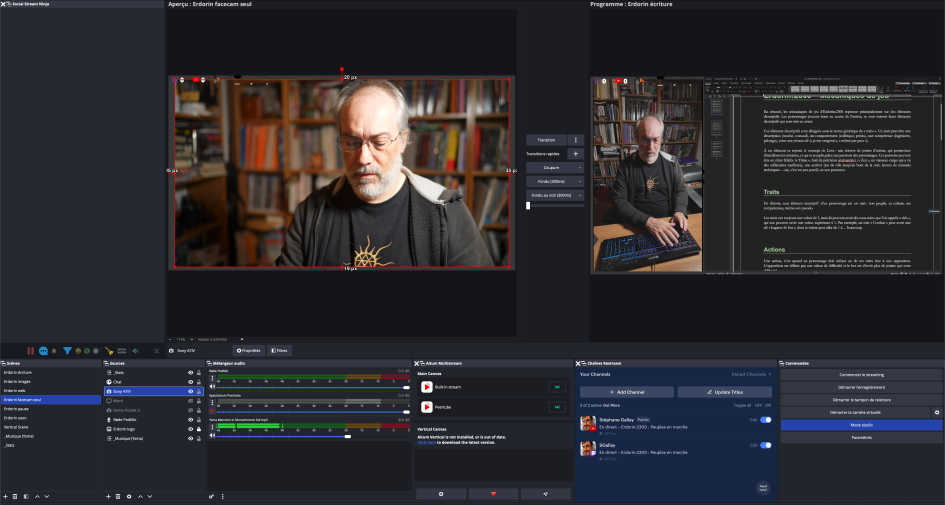
Task: Click the Add Channel button
Action: 626,392
